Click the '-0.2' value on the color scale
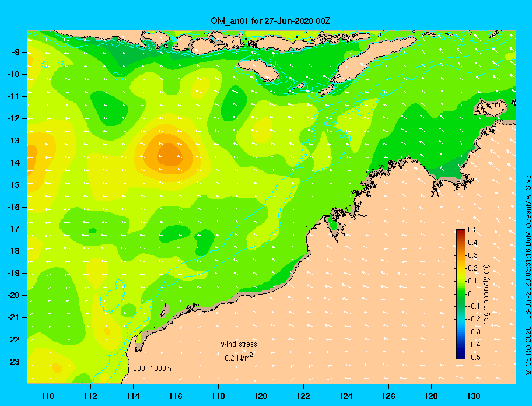 [472, 319]
